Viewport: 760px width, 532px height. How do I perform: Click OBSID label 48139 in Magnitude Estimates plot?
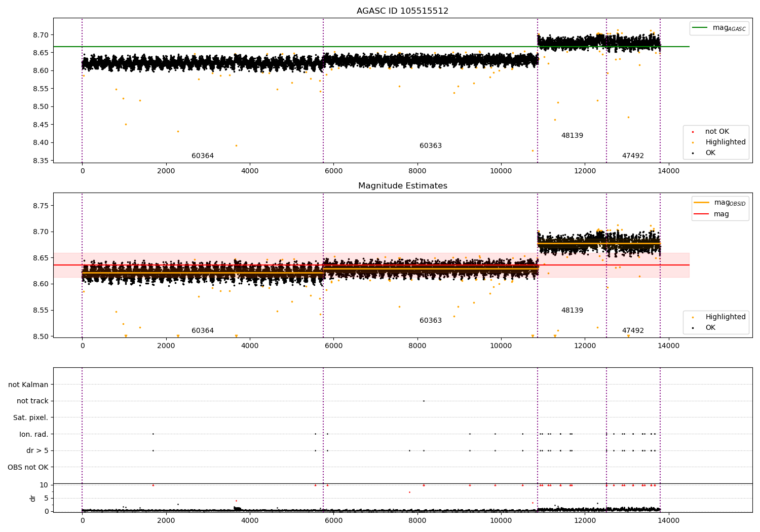click(572, 311)
